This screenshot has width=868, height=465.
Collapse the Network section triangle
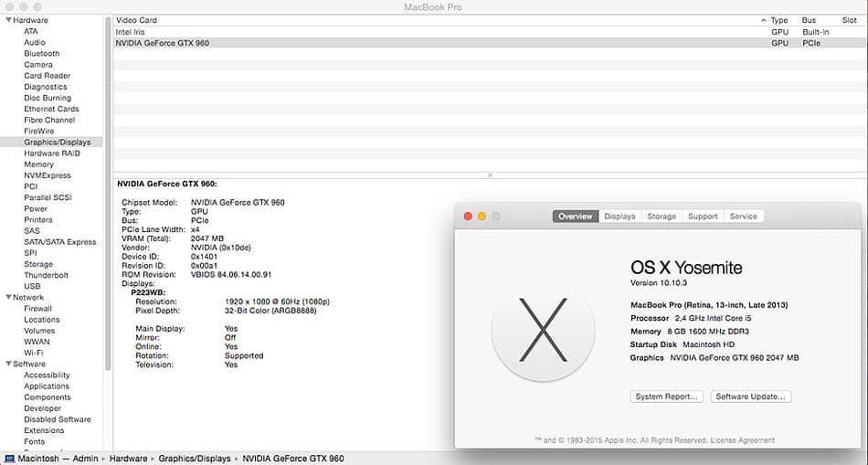point(8,297)
